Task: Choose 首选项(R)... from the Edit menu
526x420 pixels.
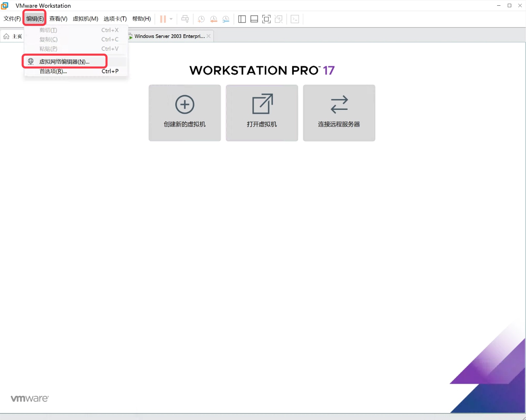Action: tap(76, 71)
